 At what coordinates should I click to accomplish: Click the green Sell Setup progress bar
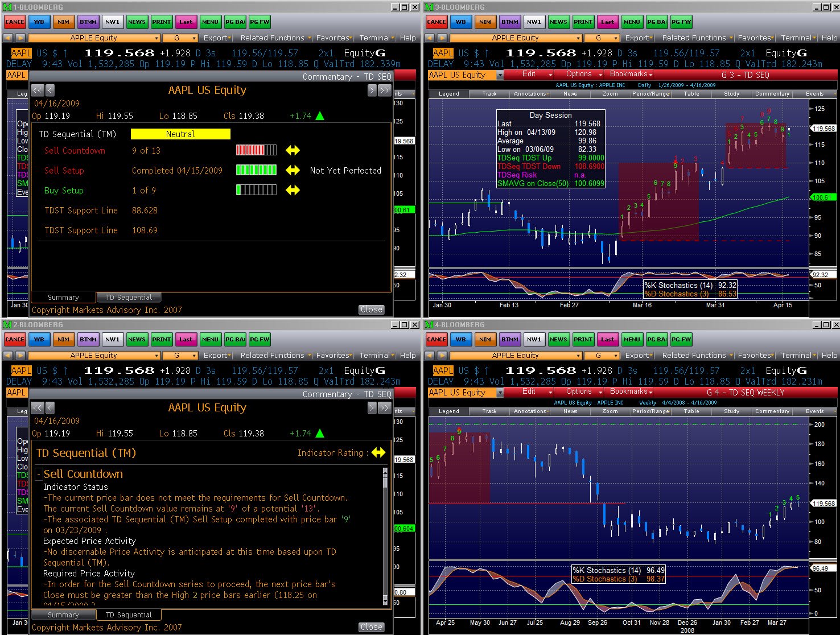coord(257,170)
